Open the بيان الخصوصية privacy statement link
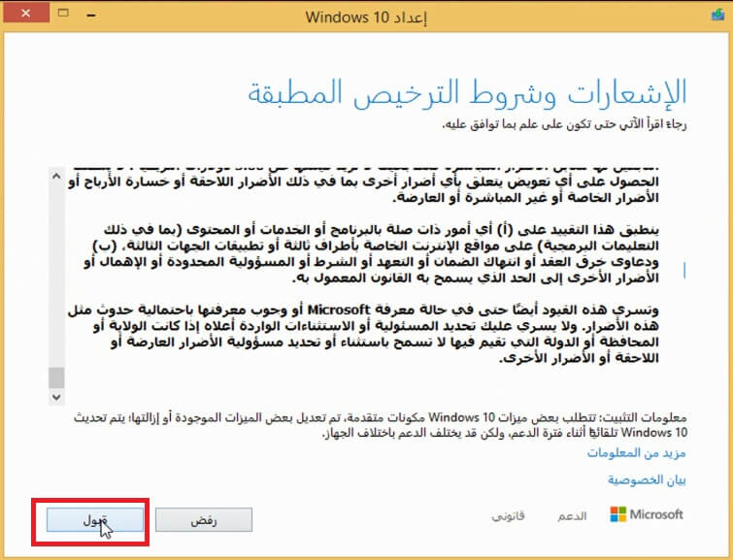733x560 pixels. pyautogui.click(x=647, y=479)
